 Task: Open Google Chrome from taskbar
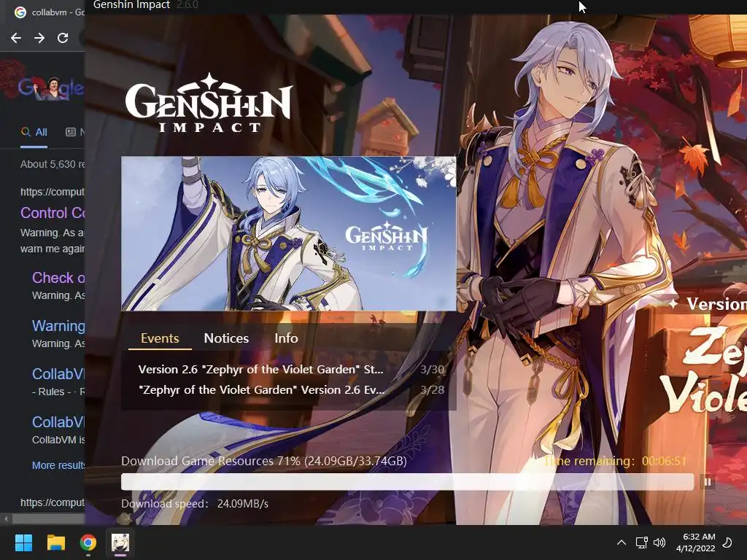click(88, 542)
